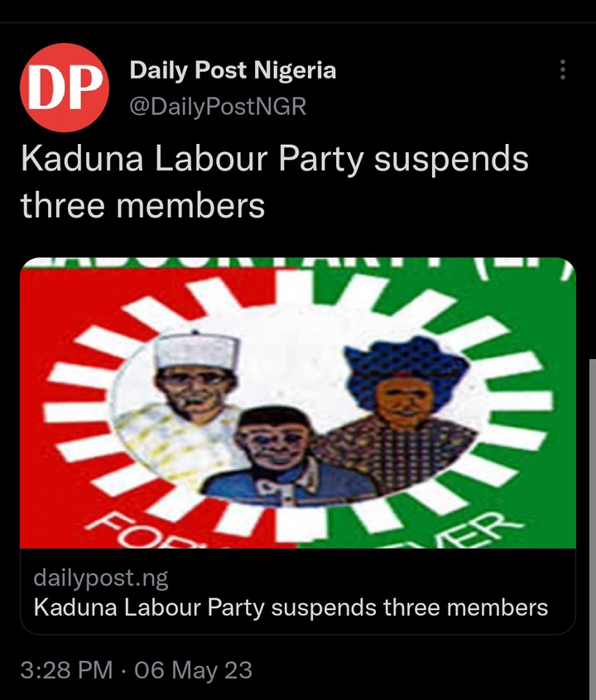
Task: Click the tweet text about Kaduna Labour Party
Action: click(274, 182)
